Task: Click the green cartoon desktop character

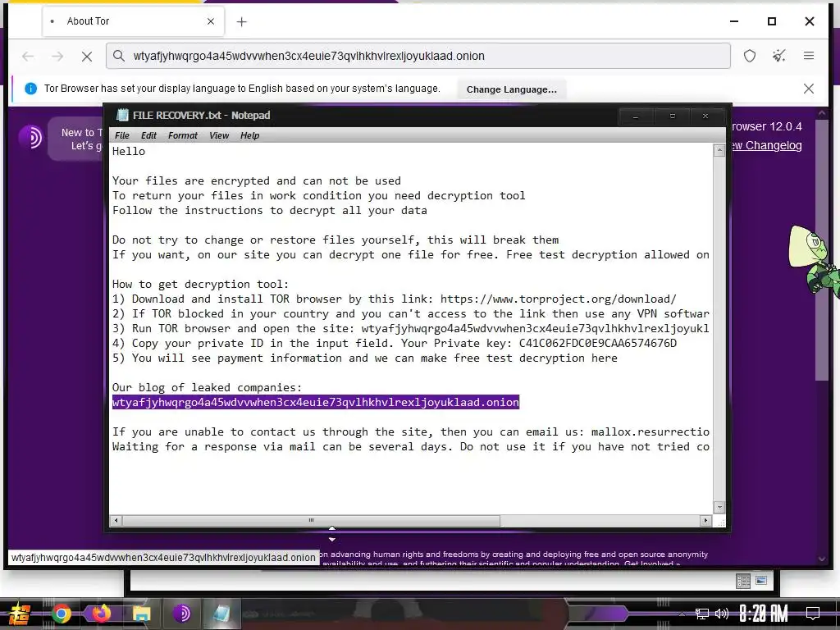Action: point(814,260)
